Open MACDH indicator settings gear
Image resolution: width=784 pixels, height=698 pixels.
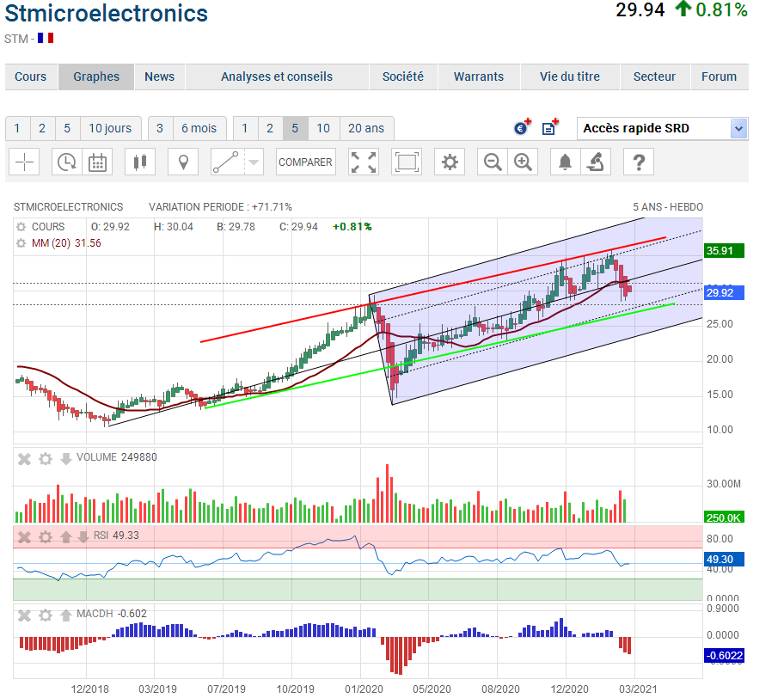point(46,615)
